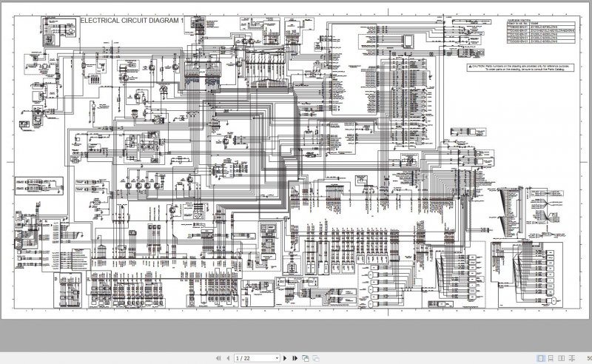This screenshot has height=364, width=592.
Task: Select continuous facing pages layout
Action: click(572, 358)
